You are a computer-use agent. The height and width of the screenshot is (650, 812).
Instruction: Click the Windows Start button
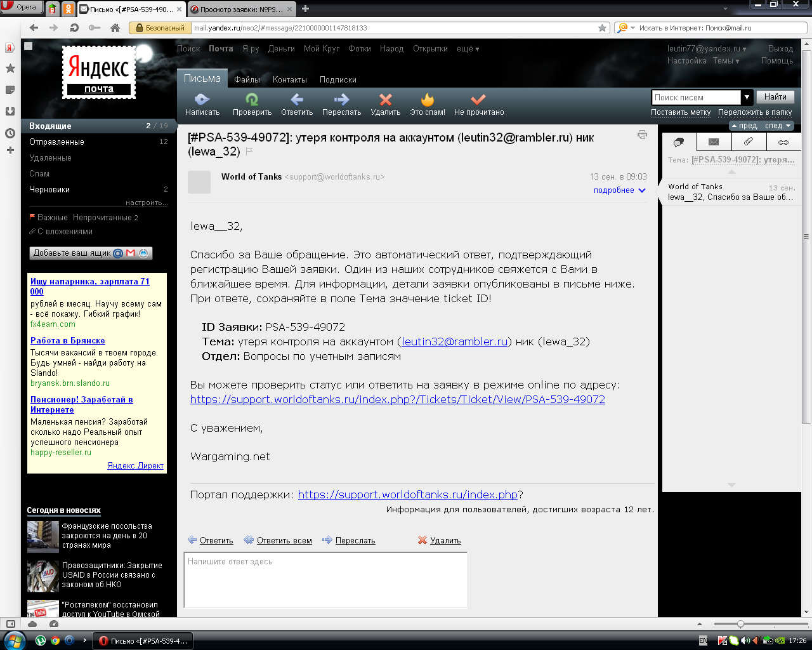tap(14, 640)
